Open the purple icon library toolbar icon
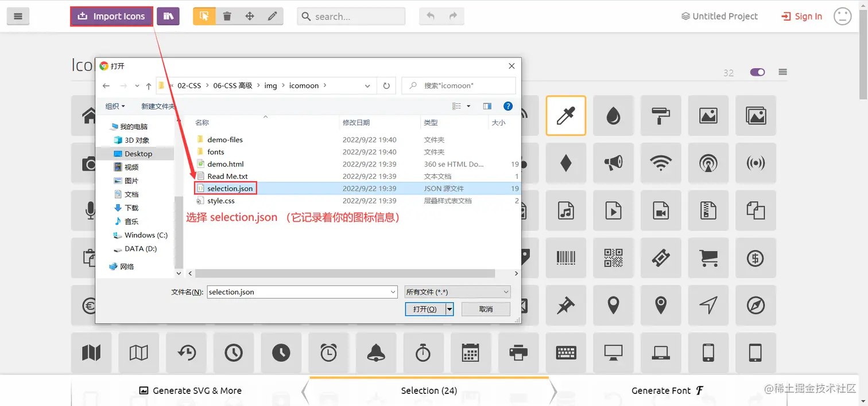The image size is (868, 406). 168,16
